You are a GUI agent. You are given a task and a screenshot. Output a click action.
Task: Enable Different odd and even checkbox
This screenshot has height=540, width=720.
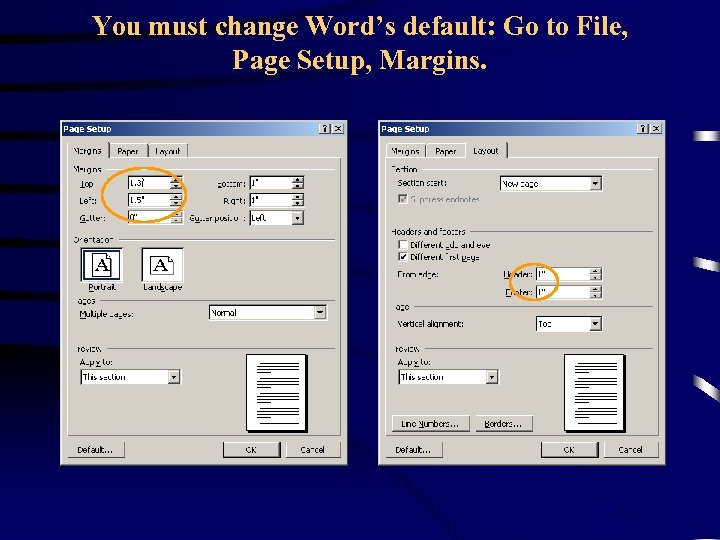pyautogui.click(x=403, y=244)
